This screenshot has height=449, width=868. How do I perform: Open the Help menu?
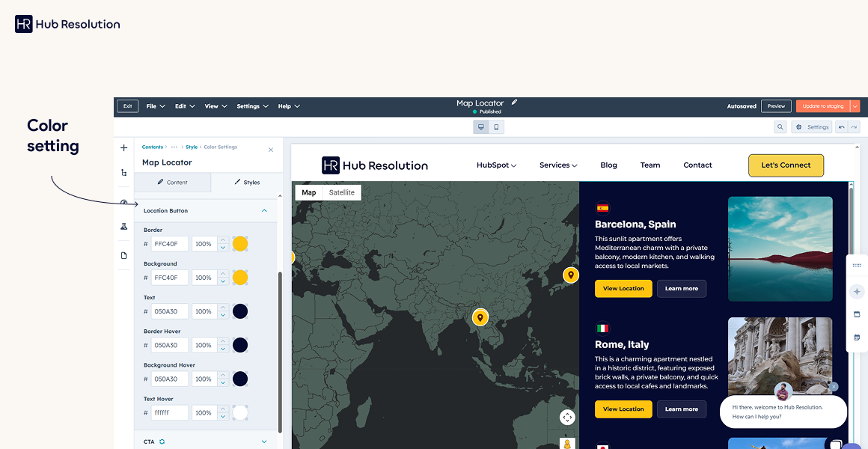pos(289,106)
